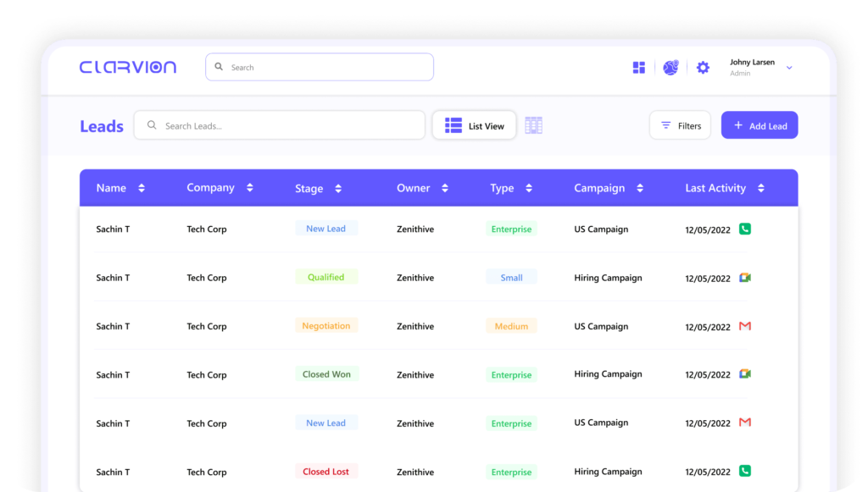Click Gmail icon in Negotiation row
Image resolution: width=868 pixels, height=492 pixels.
[x=744, y=326]
